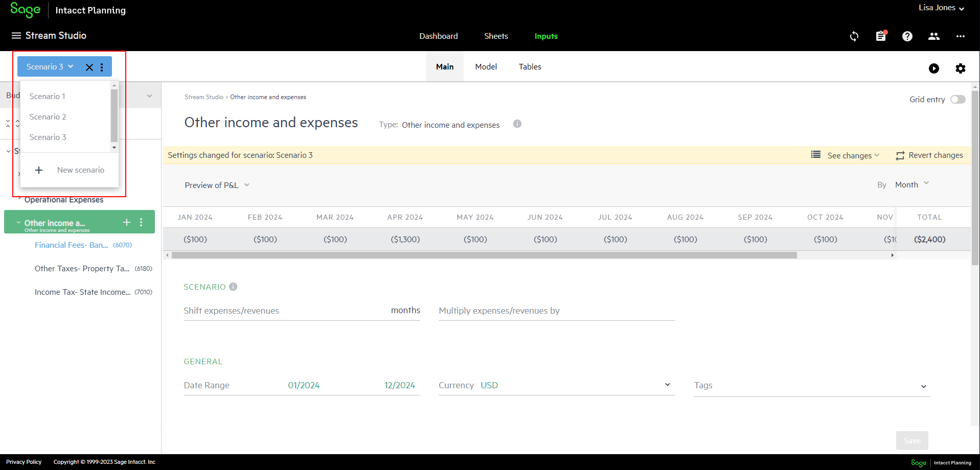Click Revert changes
980x470 pixels.
point(936,155)
